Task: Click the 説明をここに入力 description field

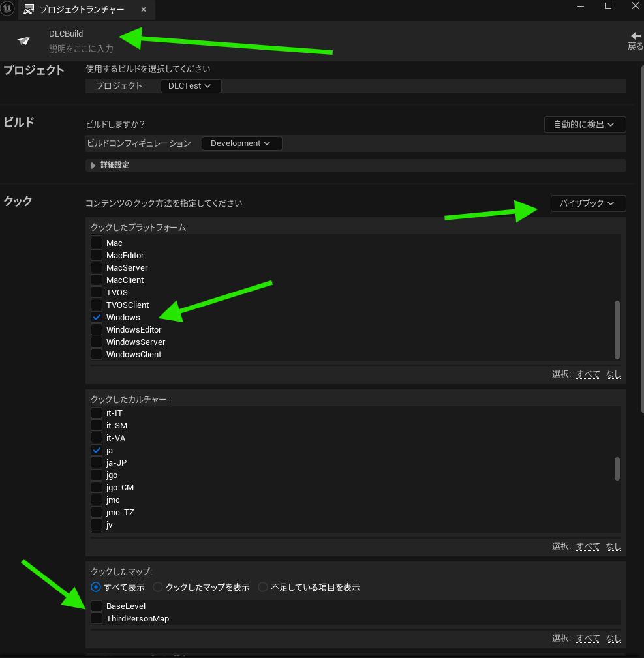Action: click(81, 49)
